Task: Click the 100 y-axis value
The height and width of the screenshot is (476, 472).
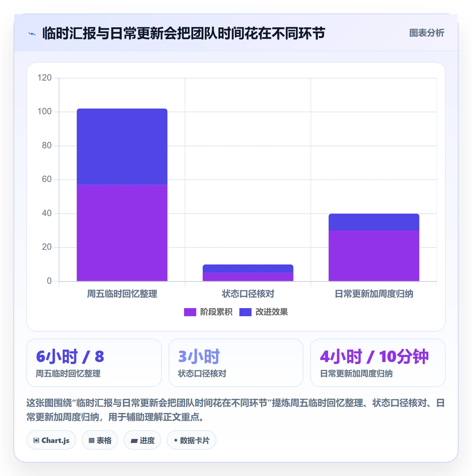Action: coord(45,112)
